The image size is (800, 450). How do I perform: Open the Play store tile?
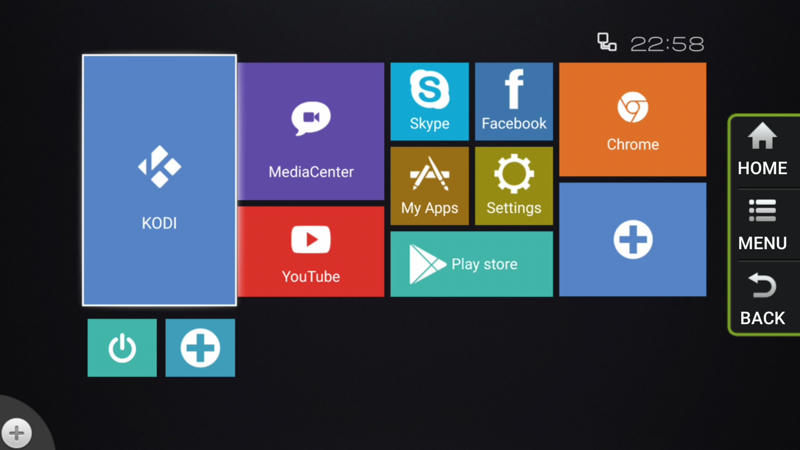pos(471,264)
